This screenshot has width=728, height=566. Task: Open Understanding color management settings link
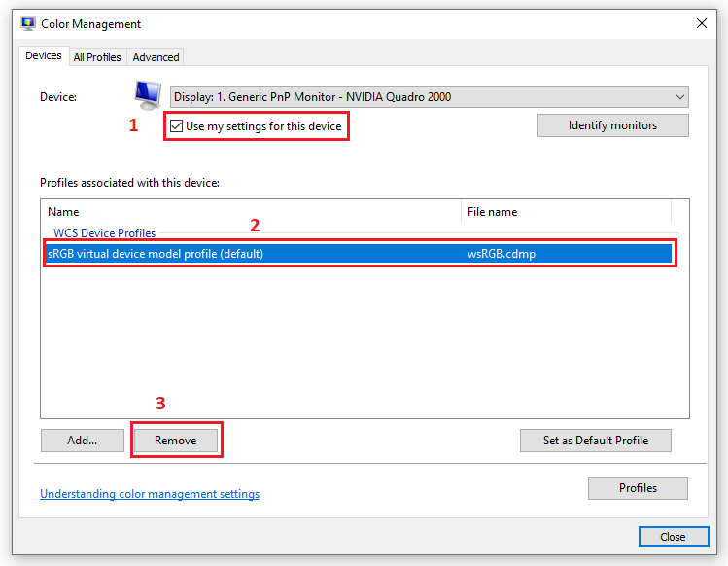150,494
